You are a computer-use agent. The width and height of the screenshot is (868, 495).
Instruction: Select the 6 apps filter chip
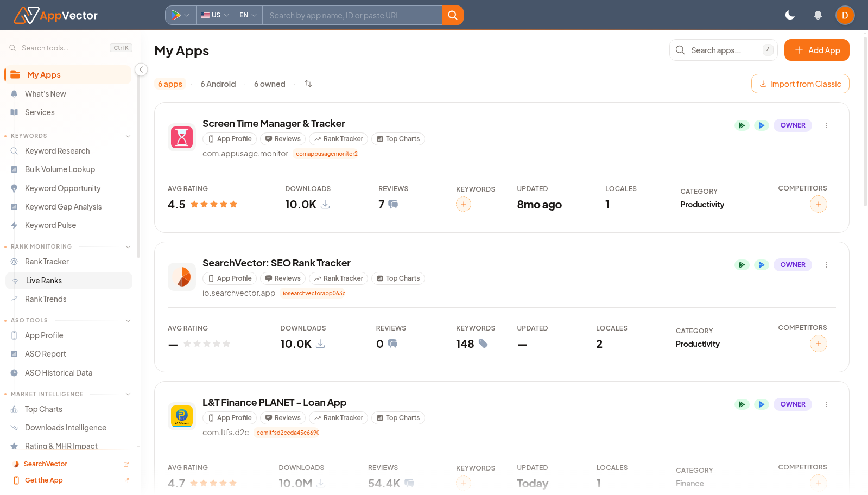point(170,84)
